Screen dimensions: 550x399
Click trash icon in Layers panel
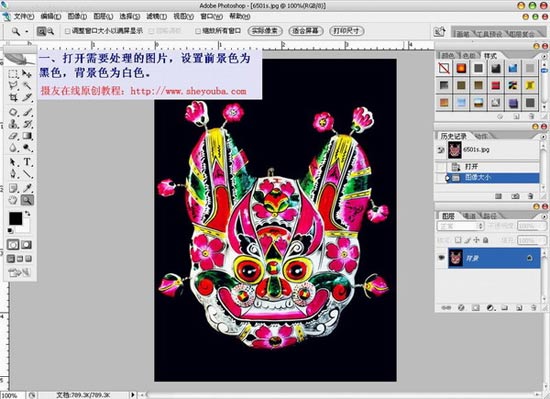[x=534, y=308]
